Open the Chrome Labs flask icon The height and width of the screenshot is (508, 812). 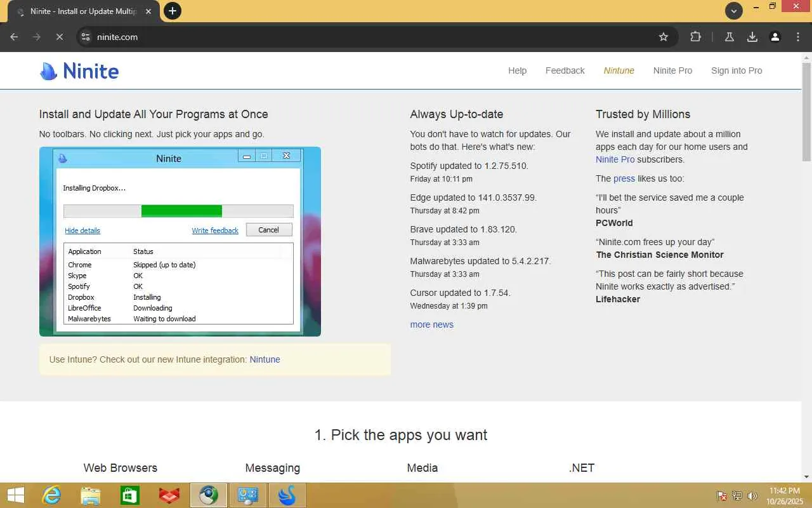[730, 37]
